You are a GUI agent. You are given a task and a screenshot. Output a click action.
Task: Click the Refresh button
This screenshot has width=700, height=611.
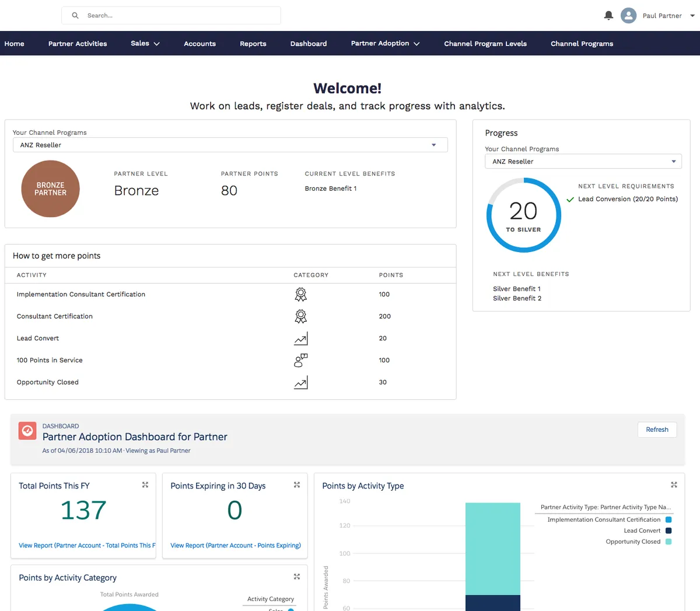pos(657,430)
